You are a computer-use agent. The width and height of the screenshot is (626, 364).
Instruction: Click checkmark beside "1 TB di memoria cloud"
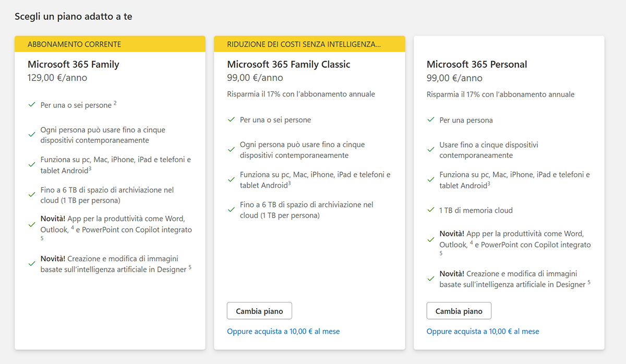coord(431,210)
